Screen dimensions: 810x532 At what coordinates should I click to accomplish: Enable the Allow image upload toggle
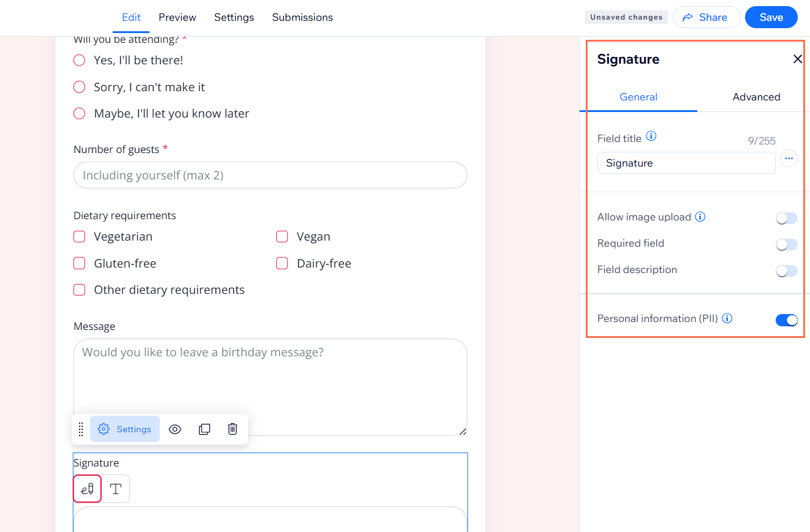click(786, 219)
